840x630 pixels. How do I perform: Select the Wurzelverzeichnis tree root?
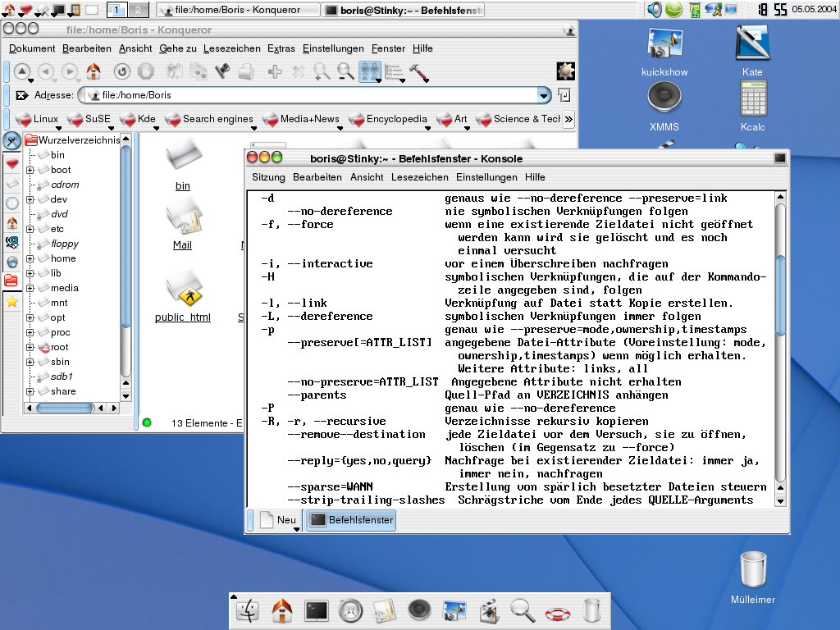point(73,140)
